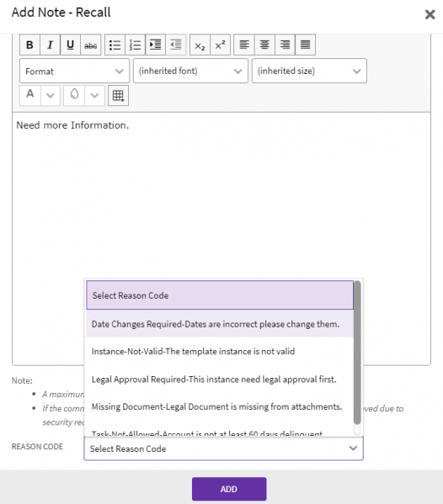
Task: Apply strikethrough formatting
Action: 90,45
